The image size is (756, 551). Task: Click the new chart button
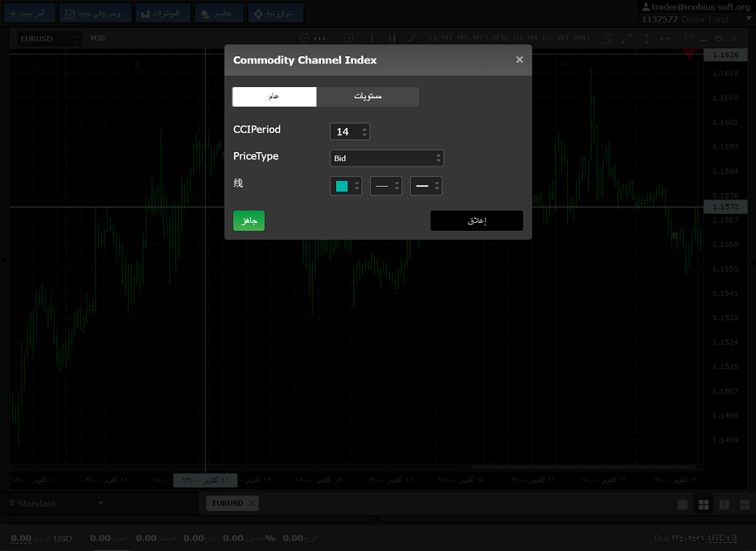[96, 13]
